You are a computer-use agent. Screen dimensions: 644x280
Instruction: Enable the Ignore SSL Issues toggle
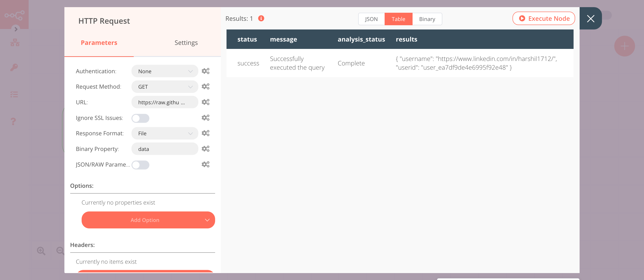(x=140, y=118)
